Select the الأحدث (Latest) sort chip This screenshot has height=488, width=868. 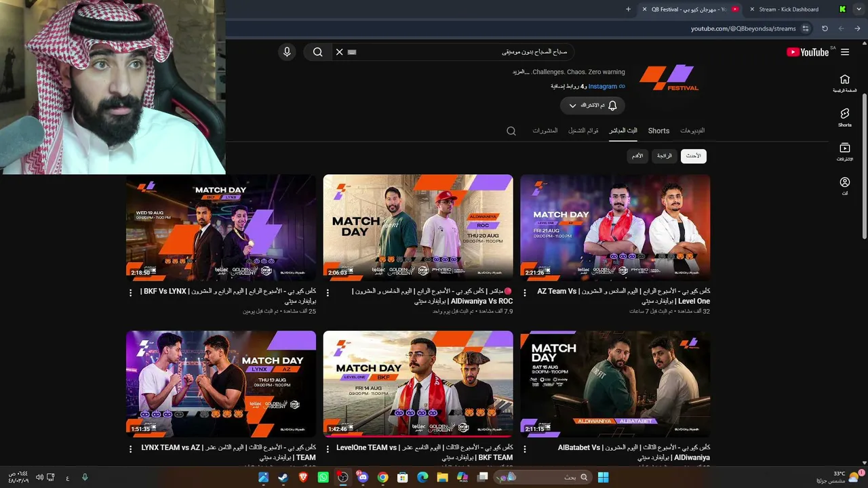[693, 156]
